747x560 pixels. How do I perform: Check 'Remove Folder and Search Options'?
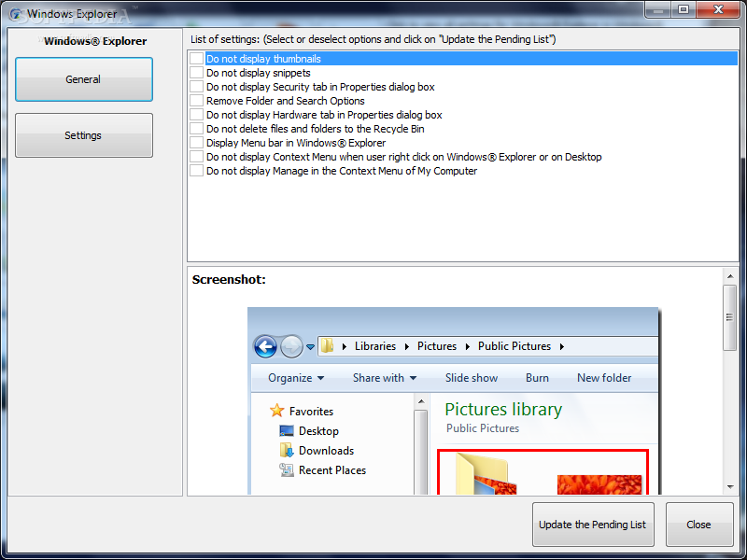pyautogui.click(x=196, y=101)
